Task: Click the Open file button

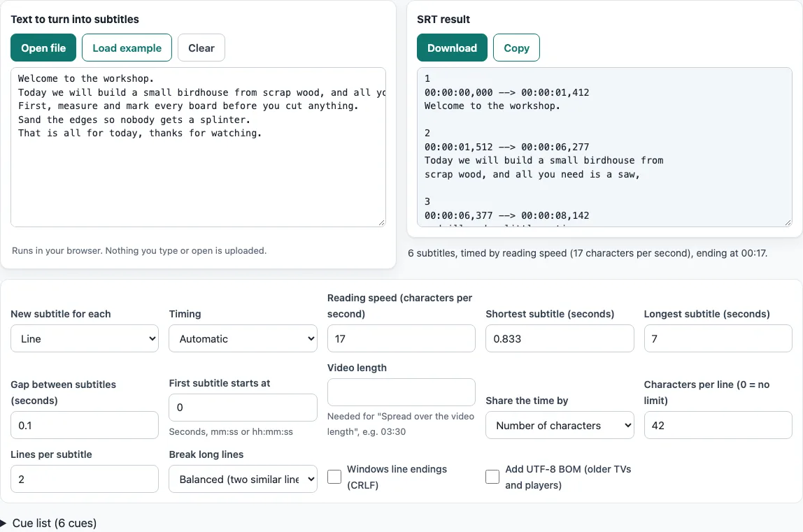Action: click(43, 48)
